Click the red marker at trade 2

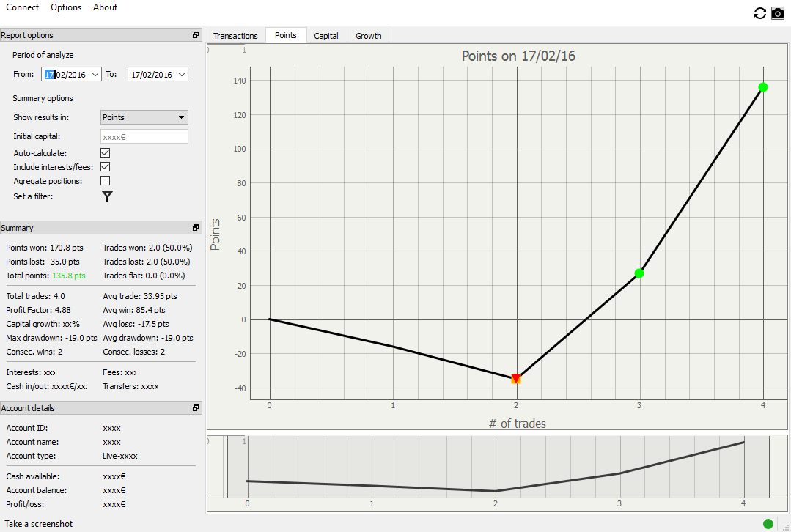point(515,379)
